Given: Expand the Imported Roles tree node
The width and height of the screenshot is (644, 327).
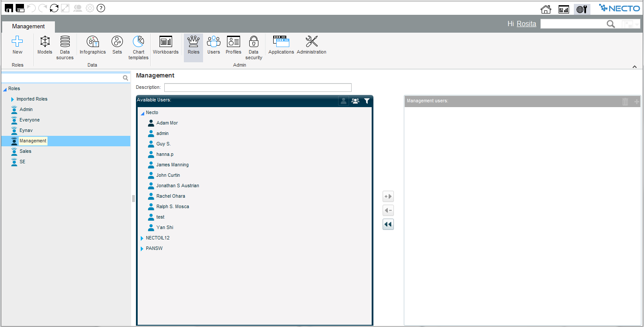Looking at the screenshot, I should 13,99.
